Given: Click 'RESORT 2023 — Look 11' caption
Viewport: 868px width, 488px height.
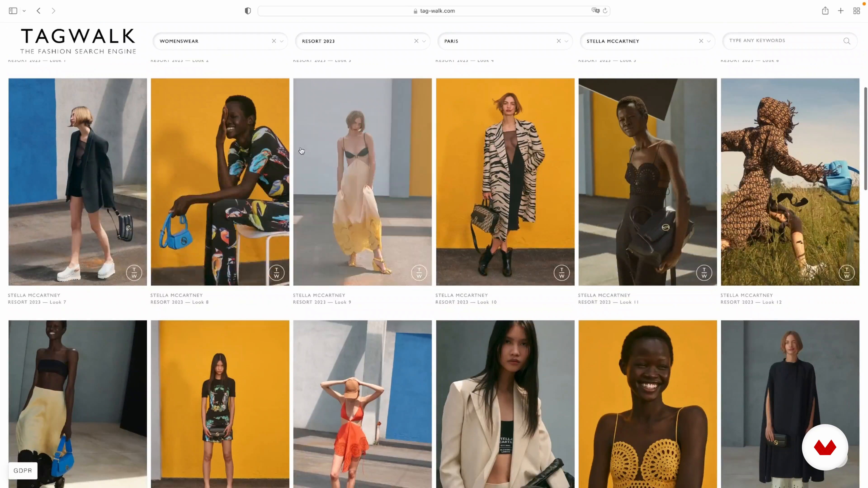Looking at the screenshot, I should coord(609,303).
